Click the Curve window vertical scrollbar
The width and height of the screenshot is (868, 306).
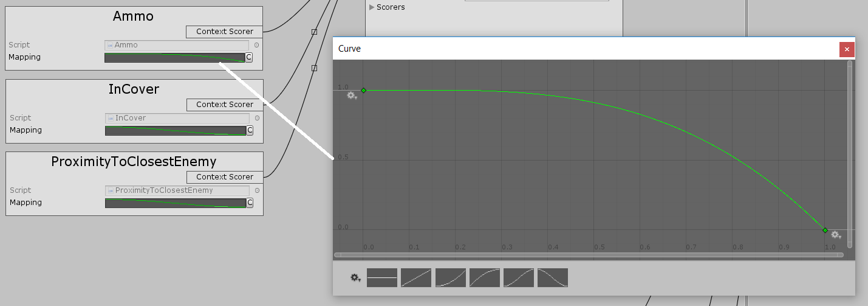(x=850, y=154)
